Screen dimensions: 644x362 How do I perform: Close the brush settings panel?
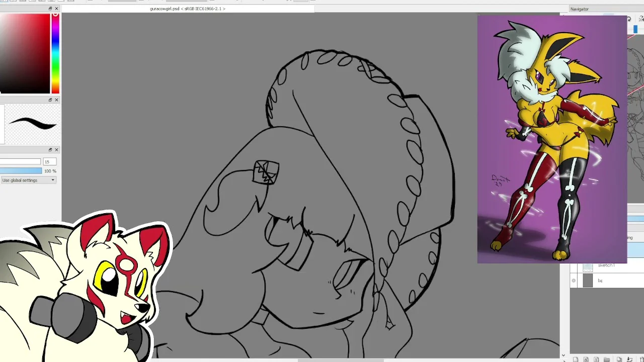pos(56,150)
